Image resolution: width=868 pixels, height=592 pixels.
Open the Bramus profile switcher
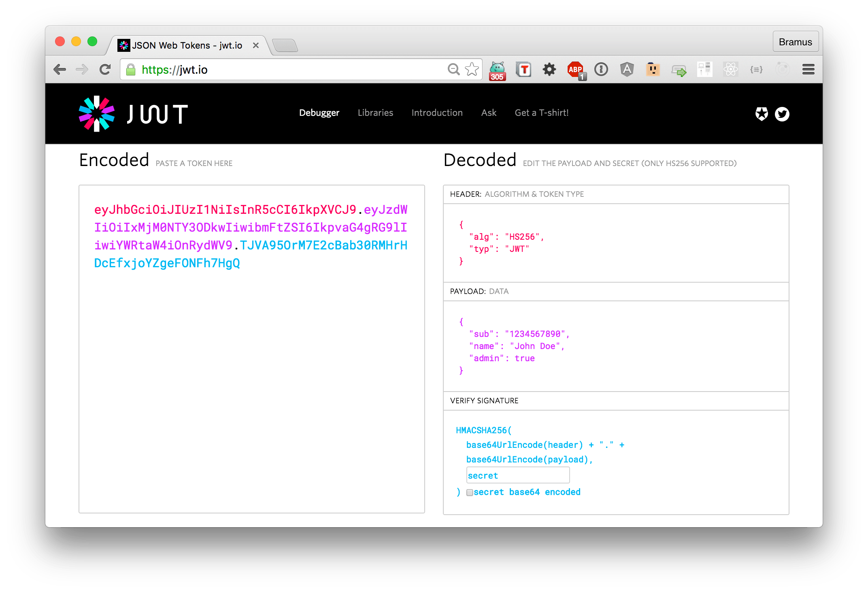(795, 42)
